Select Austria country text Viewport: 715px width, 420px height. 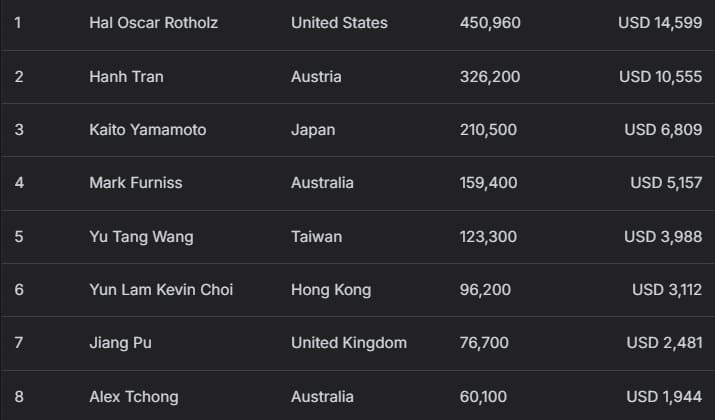pos(316,76)
